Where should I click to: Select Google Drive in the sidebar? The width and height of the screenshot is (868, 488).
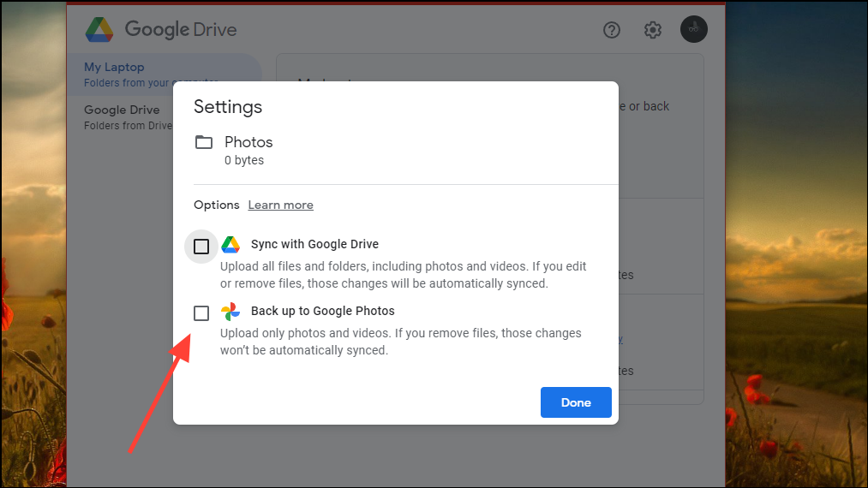(129, 117)
